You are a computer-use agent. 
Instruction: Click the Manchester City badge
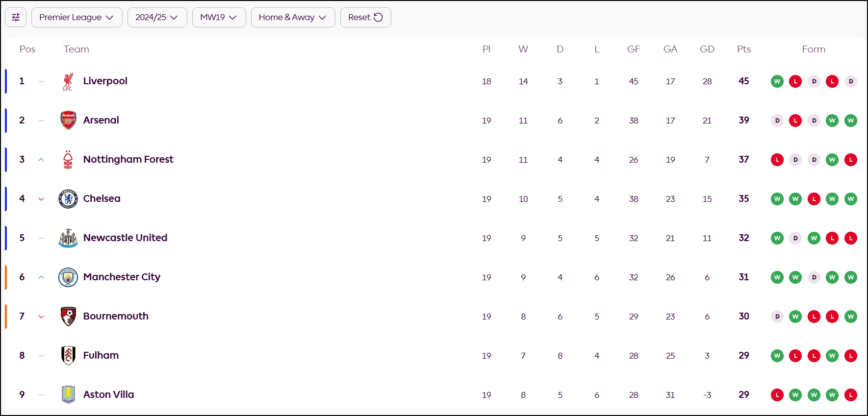click(68, 277)
